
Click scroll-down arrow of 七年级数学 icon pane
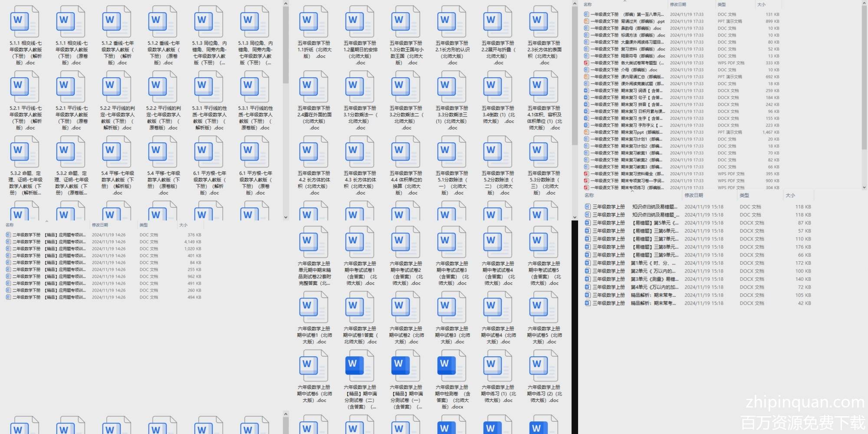coord(286,217)
